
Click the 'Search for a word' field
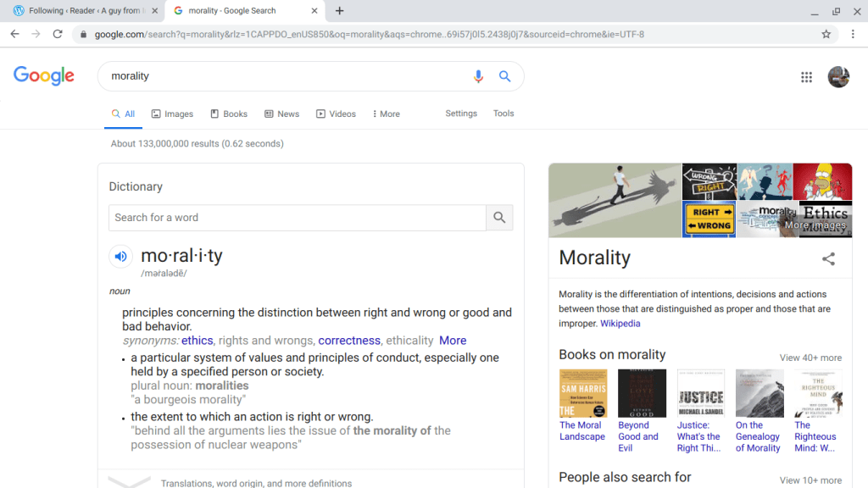coord(297,218)
